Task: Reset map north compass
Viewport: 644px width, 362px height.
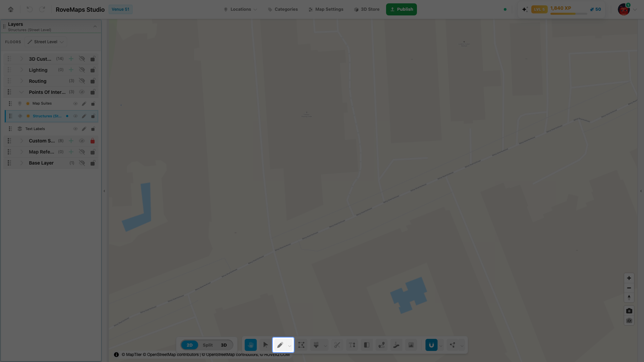Action: [x=629, y=298]
